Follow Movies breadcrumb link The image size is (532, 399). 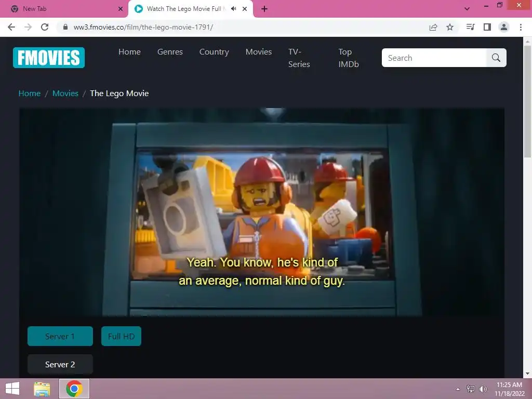[65, 94]
